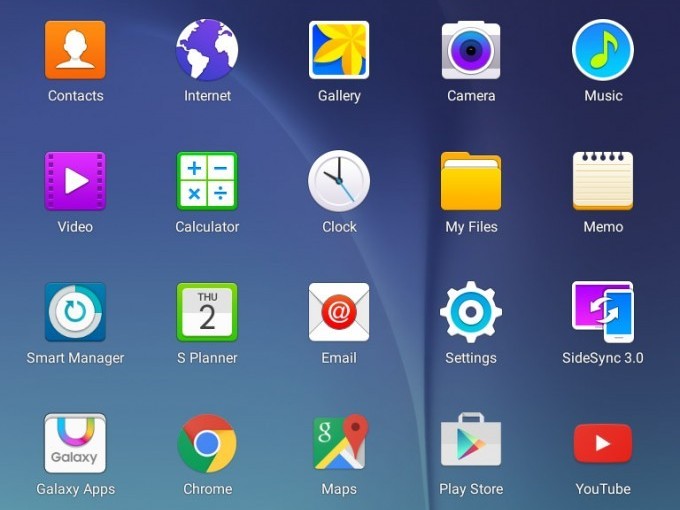Screen dimensions: 680x510
Task: Launch the purple Video player icon
Action: point(75,181)
